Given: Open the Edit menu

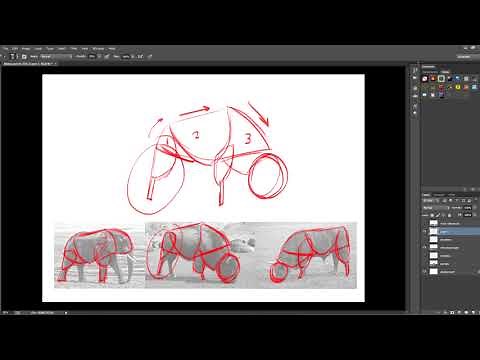Looking at the screenshot, I should coord(15,48).
